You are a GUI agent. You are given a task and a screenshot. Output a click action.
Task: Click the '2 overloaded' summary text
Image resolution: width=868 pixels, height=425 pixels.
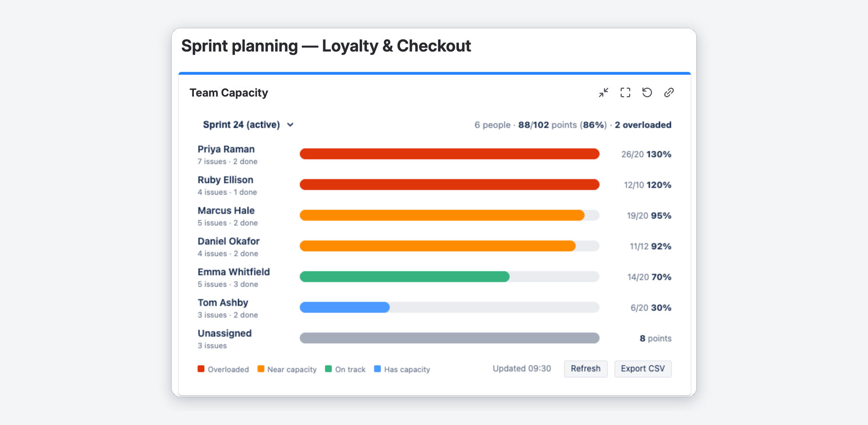(643, 125)
